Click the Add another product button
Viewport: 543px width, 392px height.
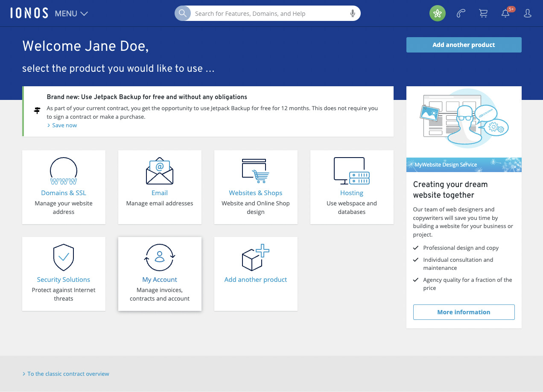464,44
